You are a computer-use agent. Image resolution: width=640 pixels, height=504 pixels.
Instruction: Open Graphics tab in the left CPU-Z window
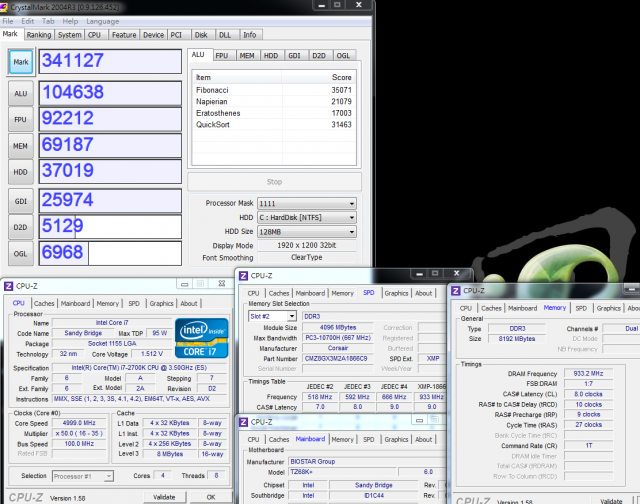pos(161,304)
